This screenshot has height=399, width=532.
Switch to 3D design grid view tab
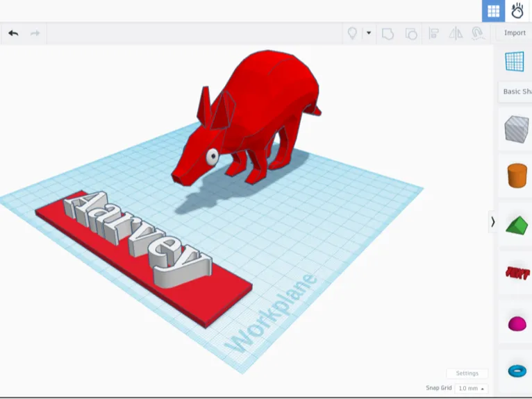tap(493, 11)
